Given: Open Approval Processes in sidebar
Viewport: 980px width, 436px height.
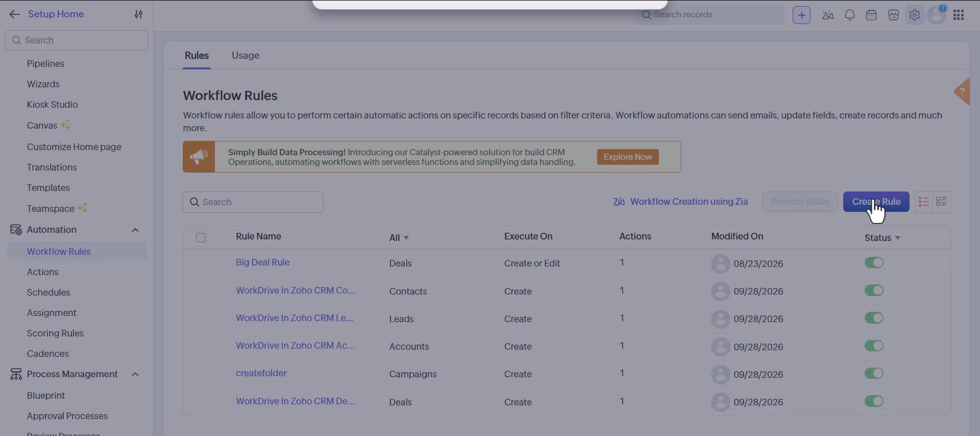Looking at the screenshot, I should [x=67, y=416].
